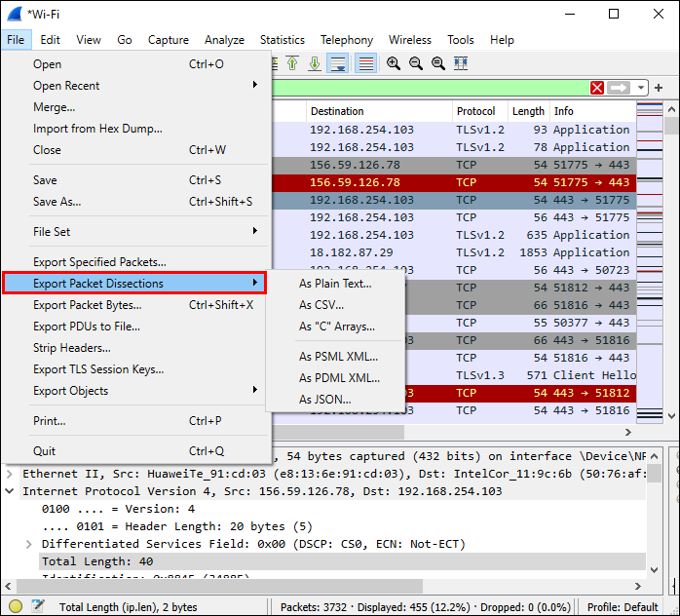Clear the display filter with red X
The height and width of the screenshot is (616, 680).
tap(596, 88)
